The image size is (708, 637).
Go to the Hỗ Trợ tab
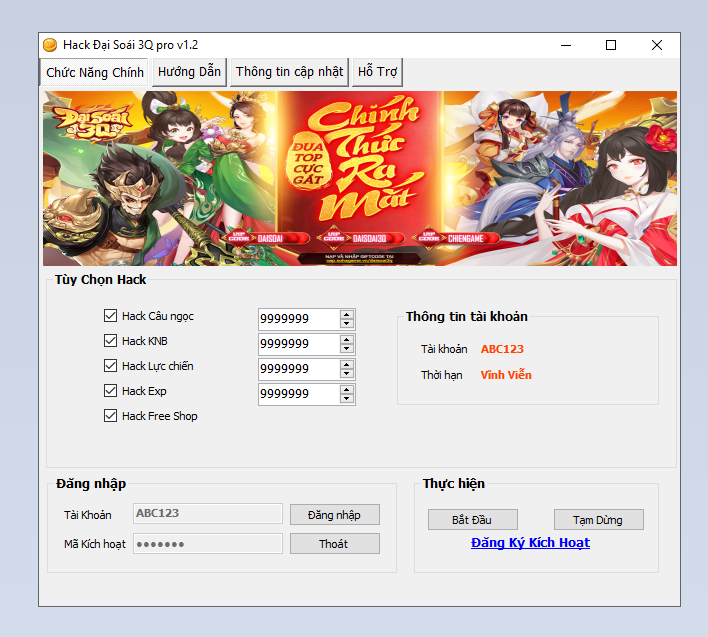377,72
